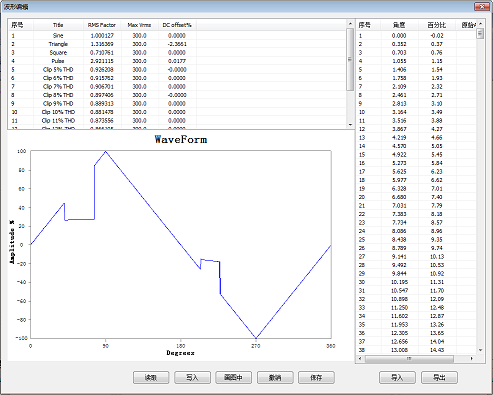The image size is (493, 395).
Task: Select the Clip 9% THD row
Action: coord(177,103)
